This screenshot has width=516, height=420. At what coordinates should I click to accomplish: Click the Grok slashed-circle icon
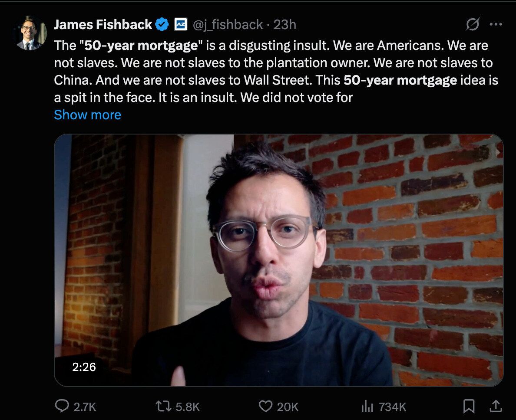click(473, 24)
